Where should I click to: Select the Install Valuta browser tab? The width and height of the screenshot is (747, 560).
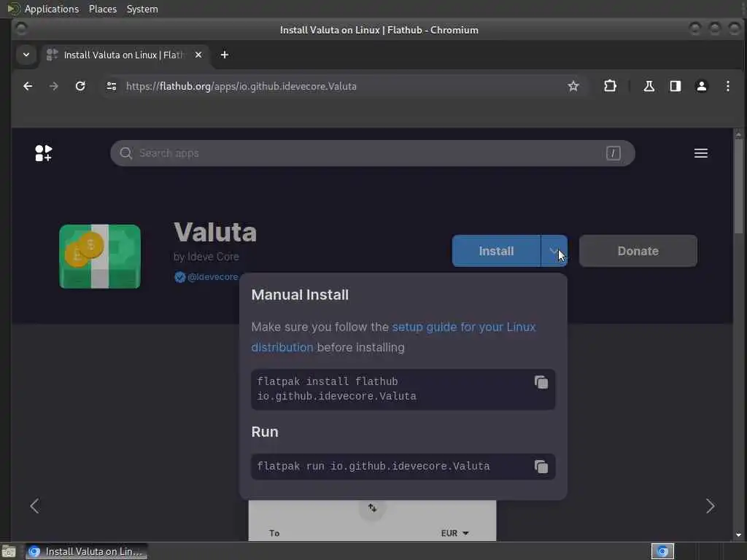(x=125, y=55)
